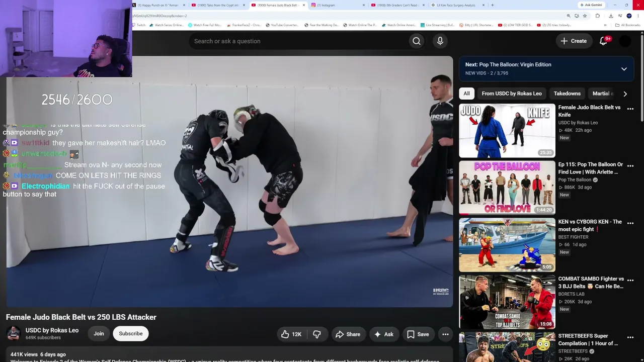644x362 pixels.
Task: Open the Twitch bookmark
Action: pyautogui.click(x=139, y=25)
